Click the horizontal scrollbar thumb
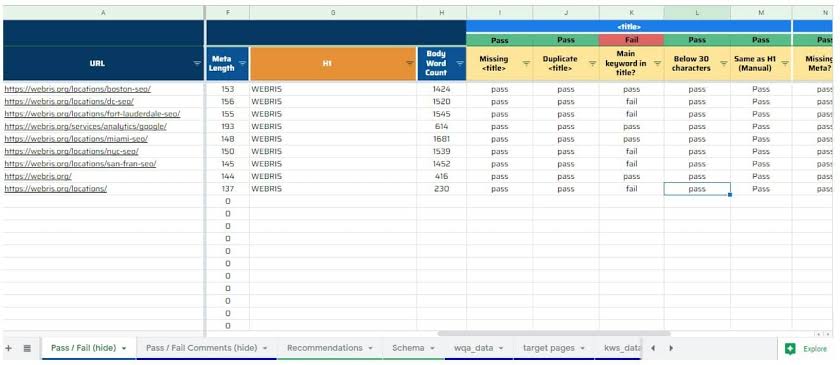Image resolution: width=840 pixels, height=365 pixels. coord(553,333)
